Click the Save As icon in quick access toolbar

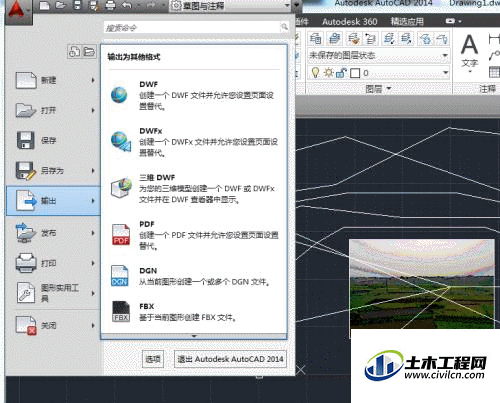click(94, 5)
